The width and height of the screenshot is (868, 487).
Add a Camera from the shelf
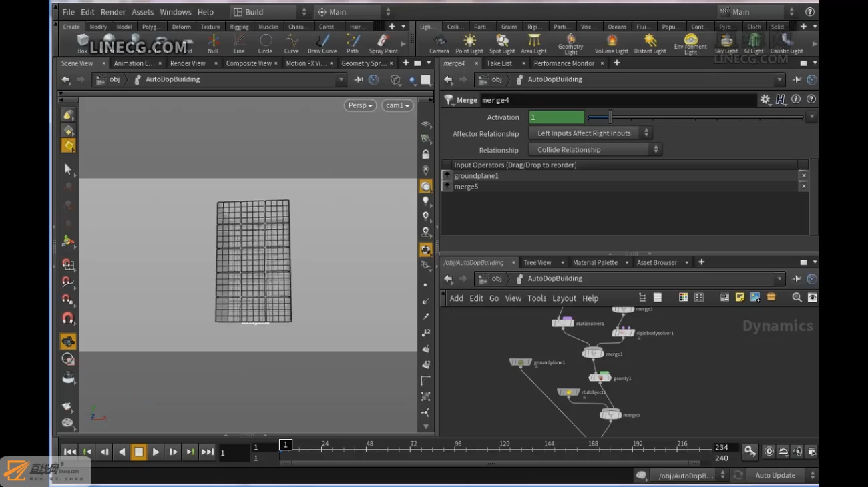[x=439, y=44]
